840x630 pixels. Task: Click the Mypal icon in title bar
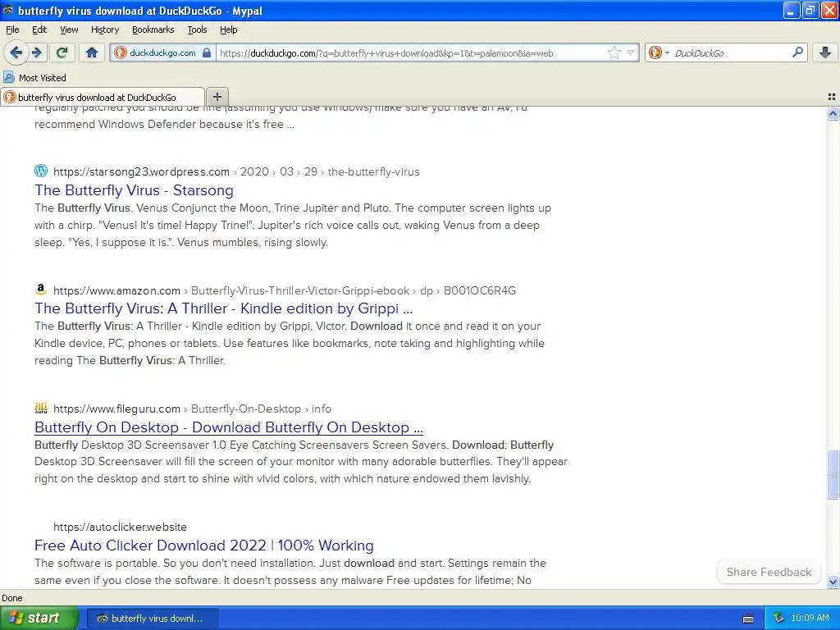tap(8, 10)
